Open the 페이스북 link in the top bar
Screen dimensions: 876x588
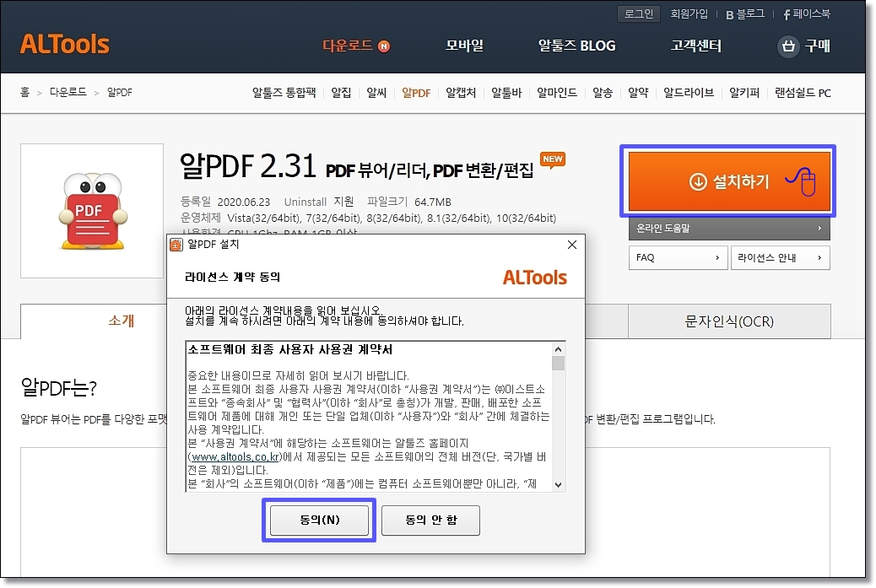point(811,14)
